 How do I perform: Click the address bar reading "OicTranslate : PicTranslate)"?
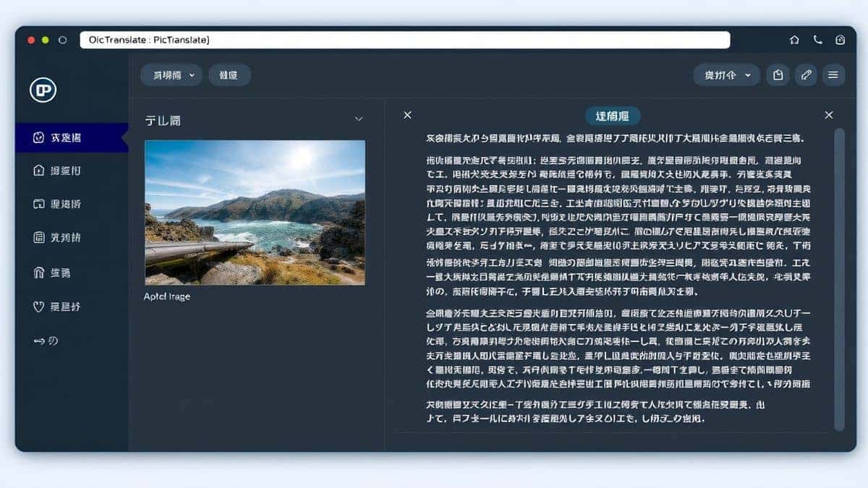point(405,40)
